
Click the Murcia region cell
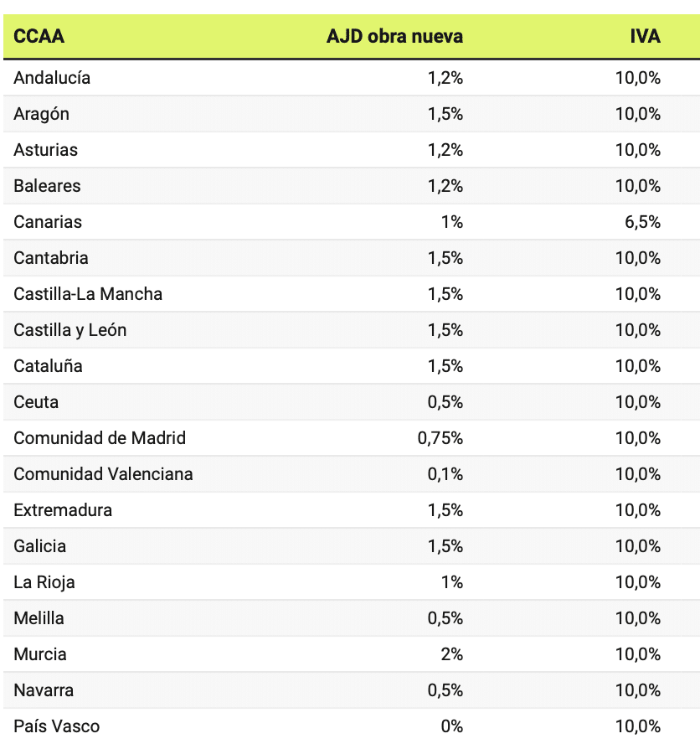pos(40,654)
